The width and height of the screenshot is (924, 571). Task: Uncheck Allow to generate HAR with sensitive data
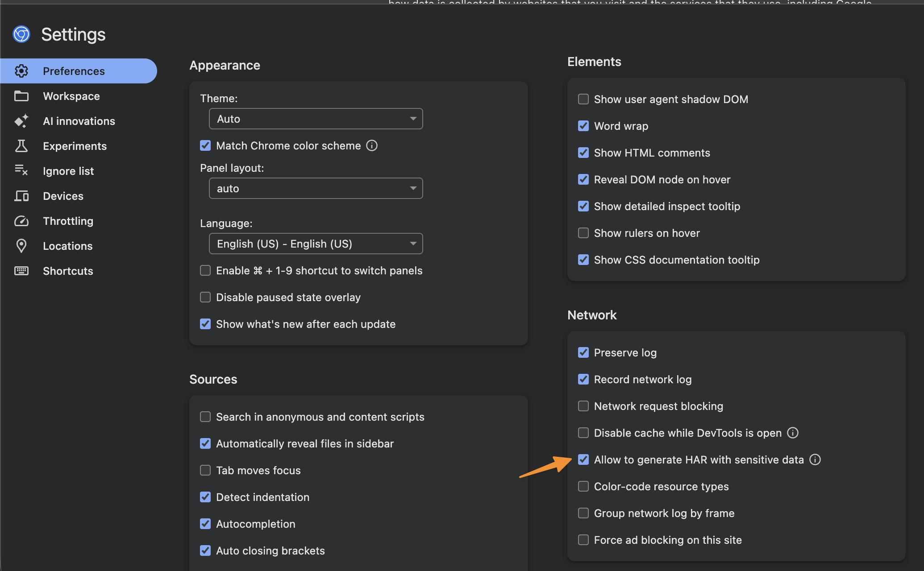tap(583, 459)
